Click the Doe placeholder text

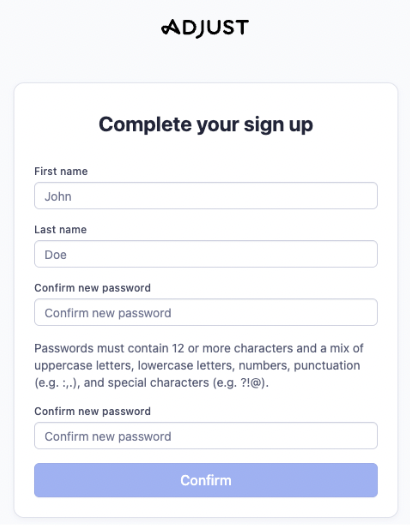pos(55,255)
